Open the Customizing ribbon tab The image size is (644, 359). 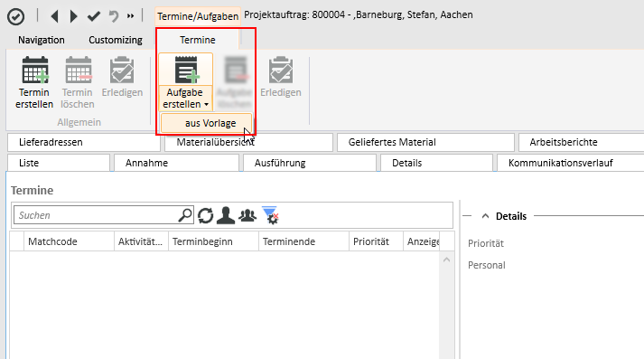point(116,40)
